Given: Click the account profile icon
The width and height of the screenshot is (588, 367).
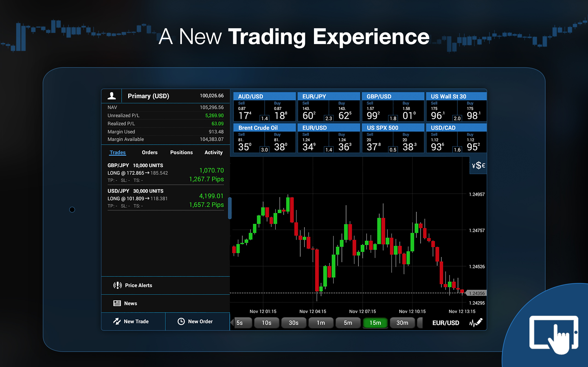Looking at the screenshot, I should [x=112, y=96].
